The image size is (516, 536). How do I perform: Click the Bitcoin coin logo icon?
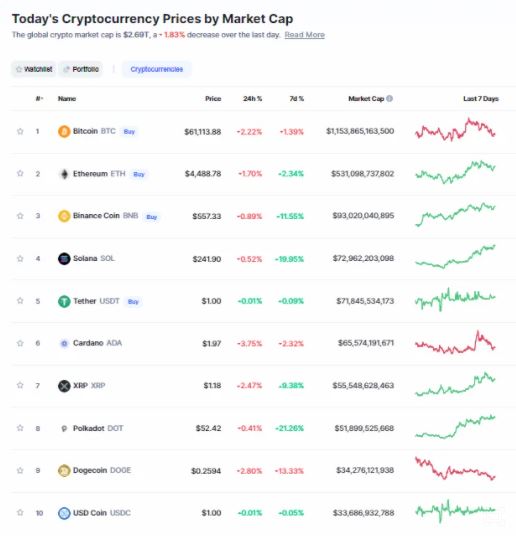pyautogui.click(x=64, y=131)
